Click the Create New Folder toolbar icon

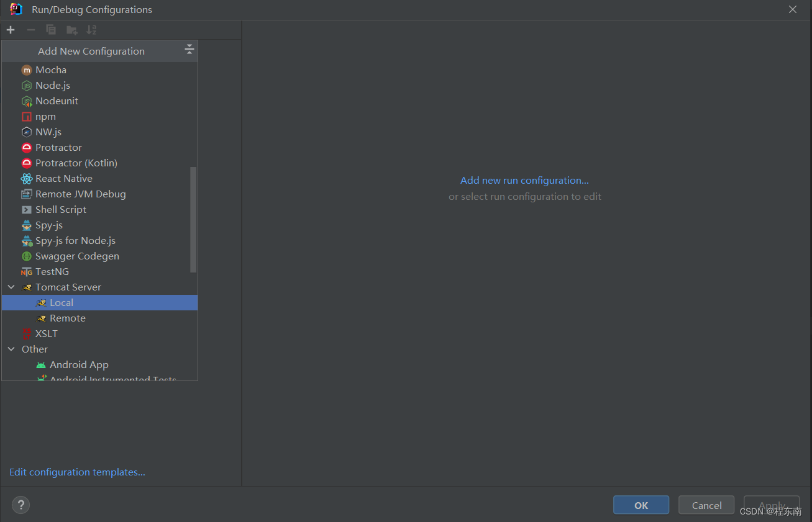[x=71, y=30]
